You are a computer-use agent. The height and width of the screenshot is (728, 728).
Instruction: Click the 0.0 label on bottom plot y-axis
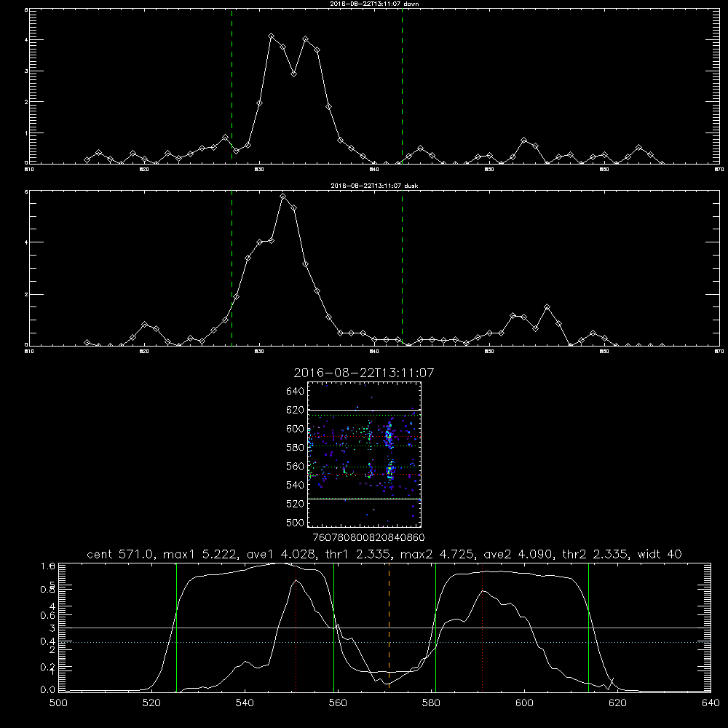click(x=48, y=690)
